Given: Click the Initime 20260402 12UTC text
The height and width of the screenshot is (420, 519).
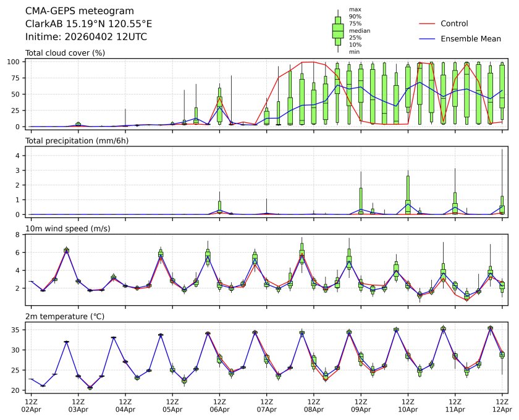Looking at the screenshot, I should point(86,36).
